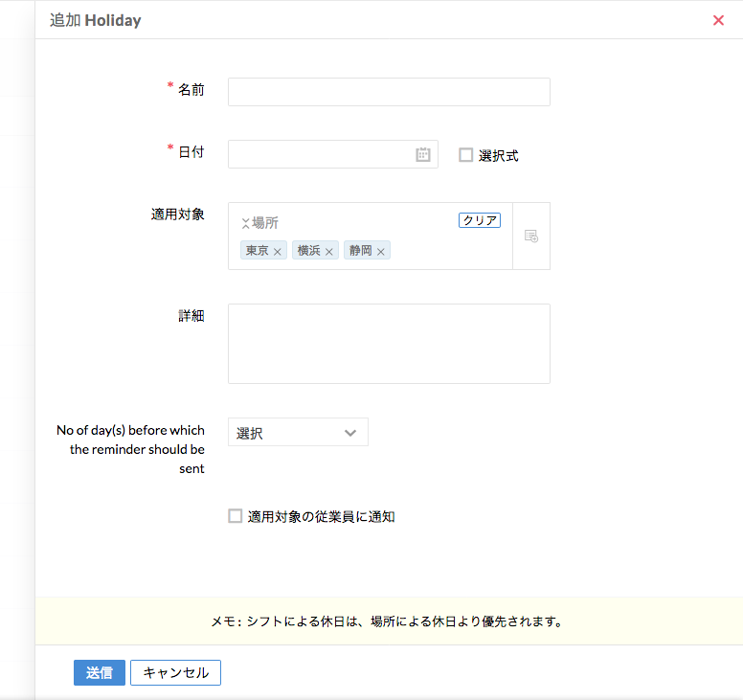The height and width of the screenshot is (700, 743).
Task: Focus the 名前 text field
Action: [389, 92]
